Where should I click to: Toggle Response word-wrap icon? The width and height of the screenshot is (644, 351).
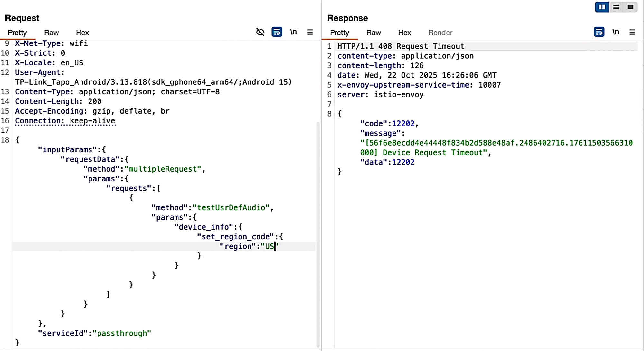(x=599, y=32)
